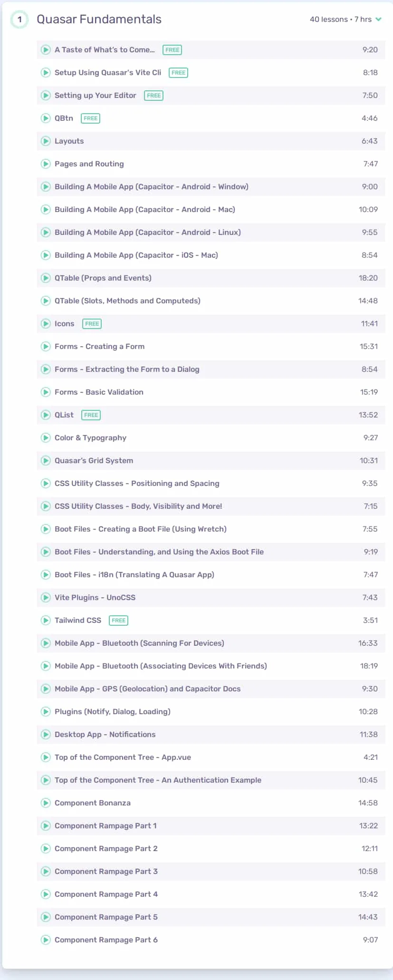
Task: Click the Quasar Fundamentals section title
Action: (99, 19)
